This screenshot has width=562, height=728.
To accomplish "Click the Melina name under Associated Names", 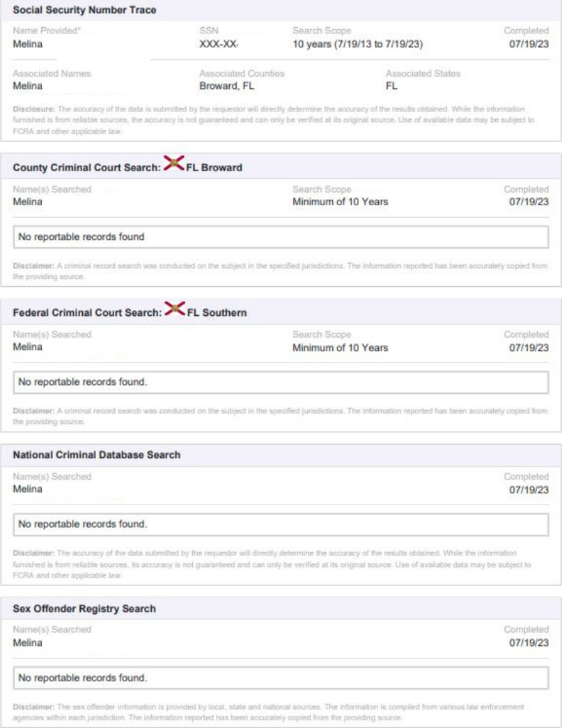I will click(27, 86).
